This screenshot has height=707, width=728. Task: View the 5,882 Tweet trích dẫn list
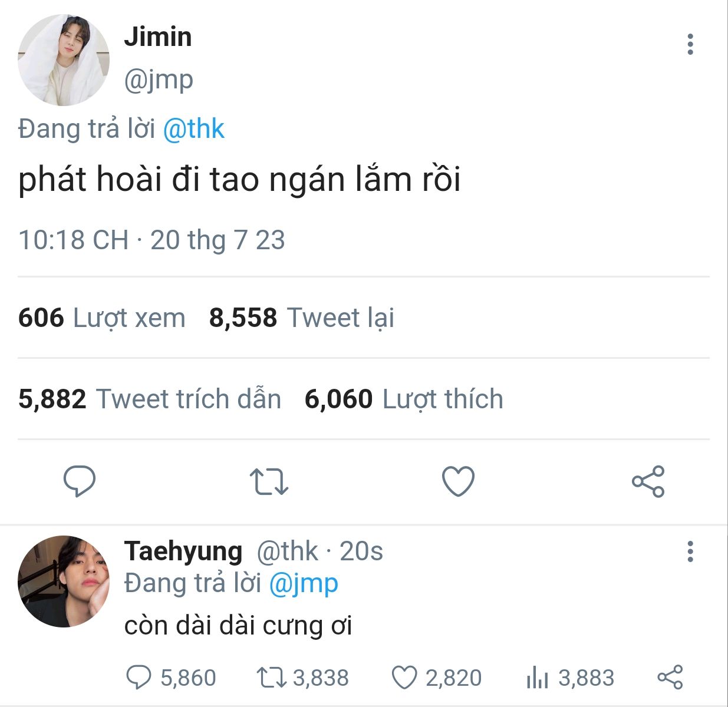[x=150, y=399]
